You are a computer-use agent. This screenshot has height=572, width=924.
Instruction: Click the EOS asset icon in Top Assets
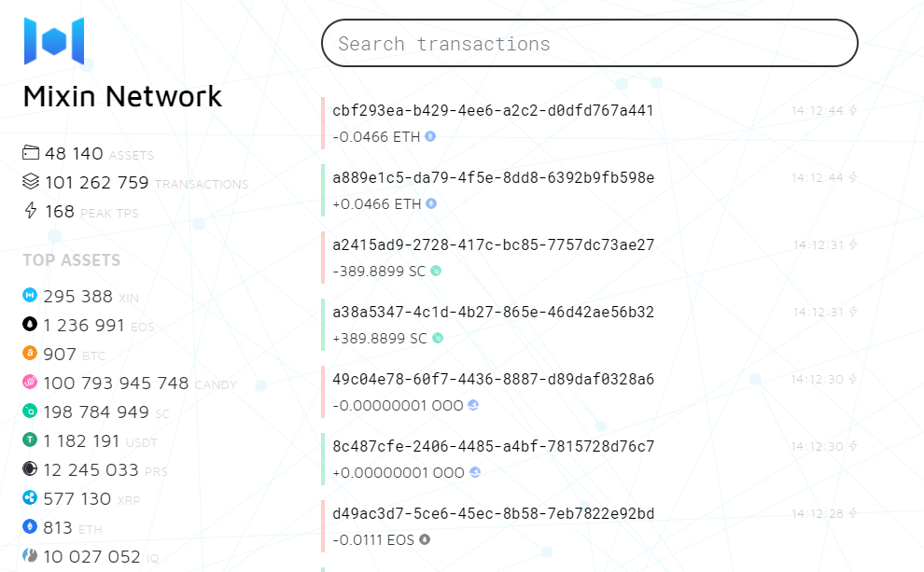(30, 325)
